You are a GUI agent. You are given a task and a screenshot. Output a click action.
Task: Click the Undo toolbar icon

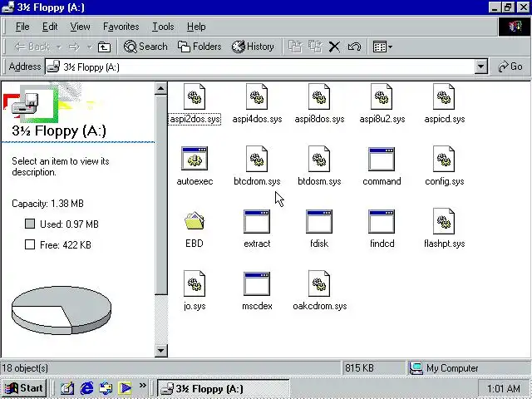coord(354,47)
